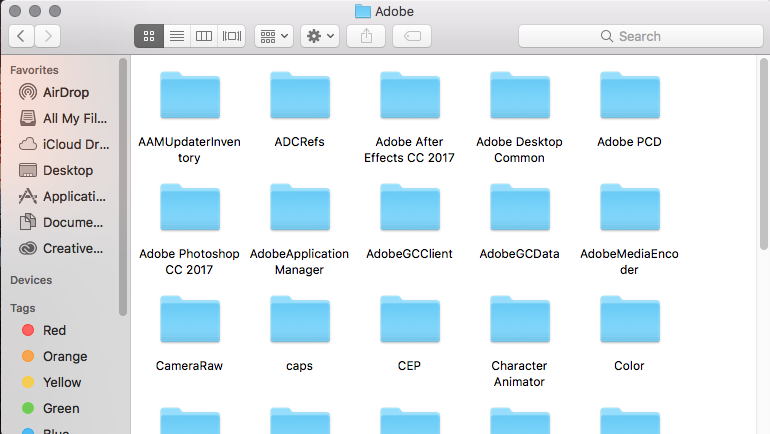Switch to icon view
The width and height of the screenshot is (770, 434).
click(x=149, y=36)
